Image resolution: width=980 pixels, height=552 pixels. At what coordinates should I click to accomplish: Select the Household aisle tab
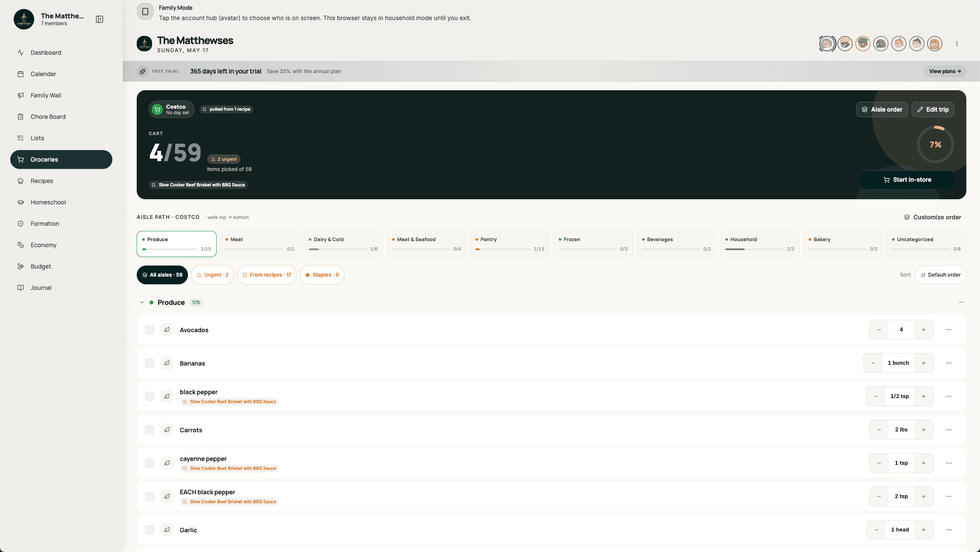click(760, 244)
